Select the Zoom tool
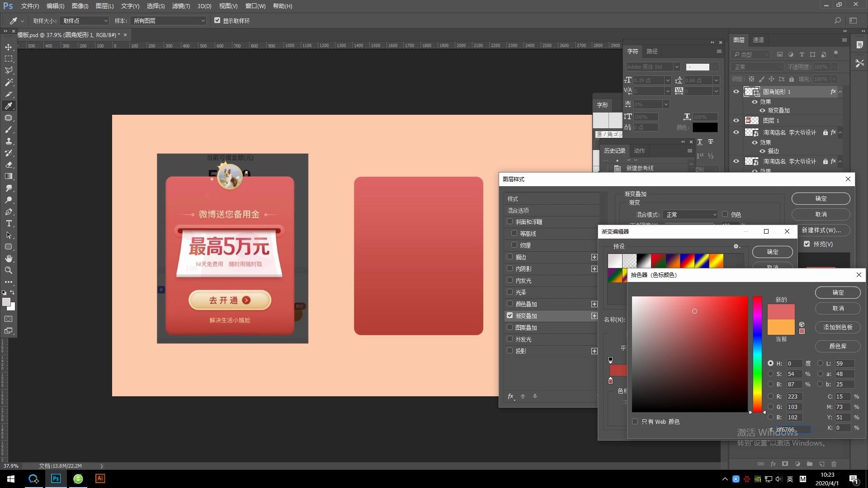This screenshot has height=488, width=868. tap(9, 270)
